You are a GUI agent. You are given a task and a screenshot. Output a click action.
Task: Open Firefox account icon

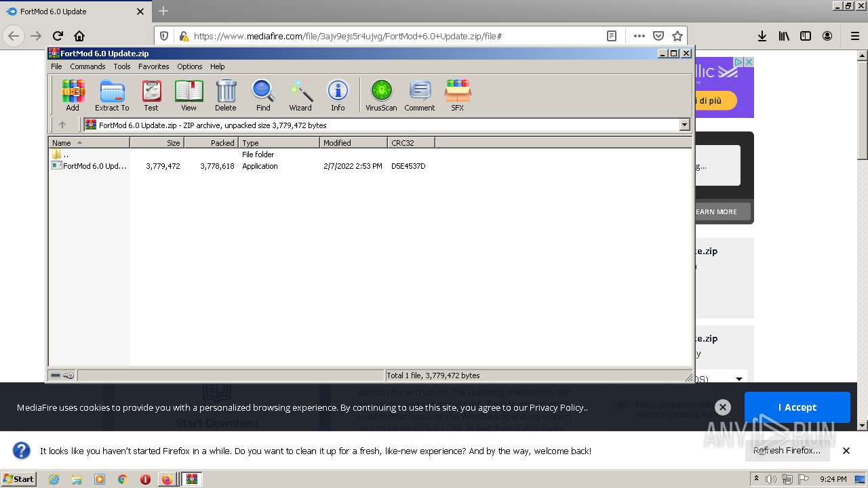[827, 36]
